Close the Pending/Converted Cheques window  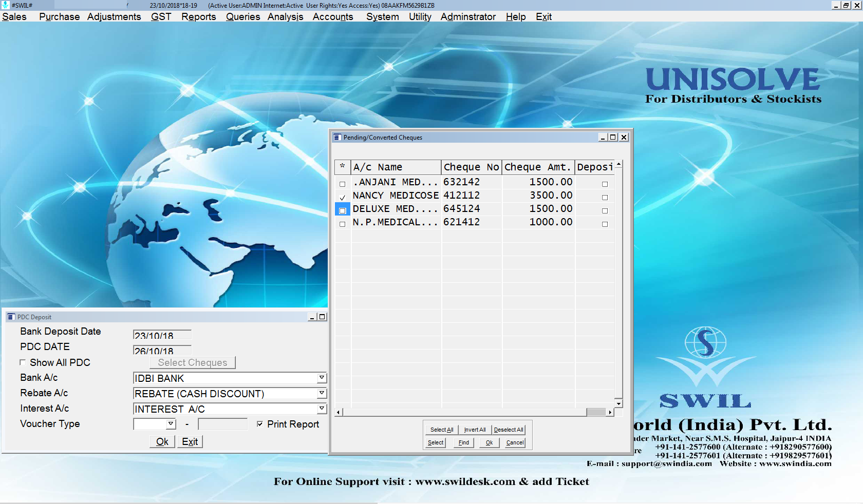coord(624,138)
